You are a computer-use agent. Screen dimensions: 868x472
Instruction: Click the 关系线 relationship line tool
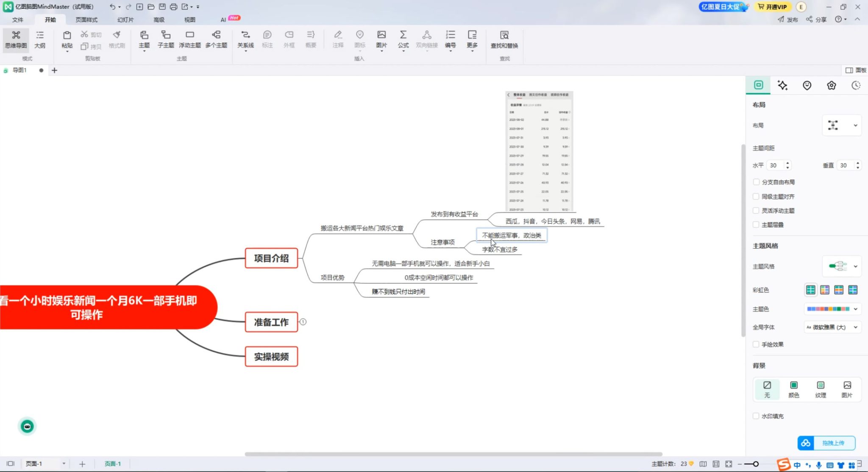(x=245, y=39)
